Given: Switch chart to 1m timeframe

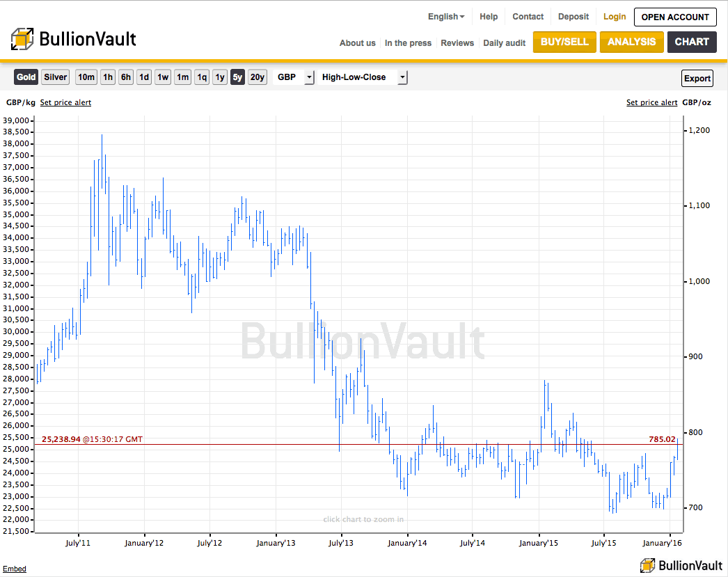Looking at the screenshot, I should [x=183, y=77].
